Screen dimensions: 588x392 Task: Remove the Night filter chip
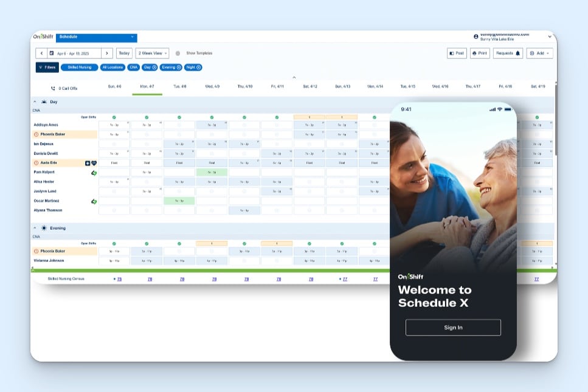pyautogui.click(x=199, y=67)
